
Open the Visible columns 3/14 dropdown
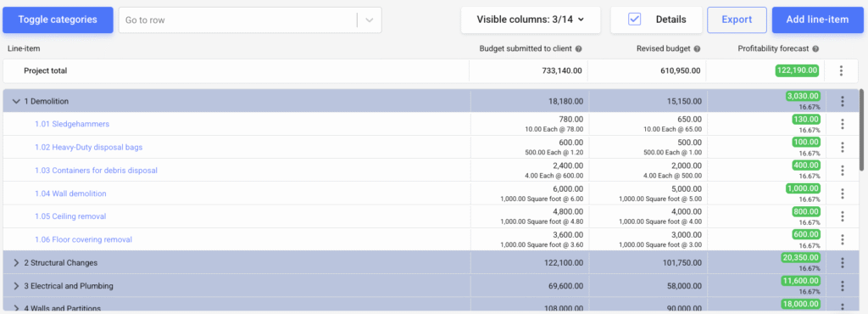click(x=531, y=20)
